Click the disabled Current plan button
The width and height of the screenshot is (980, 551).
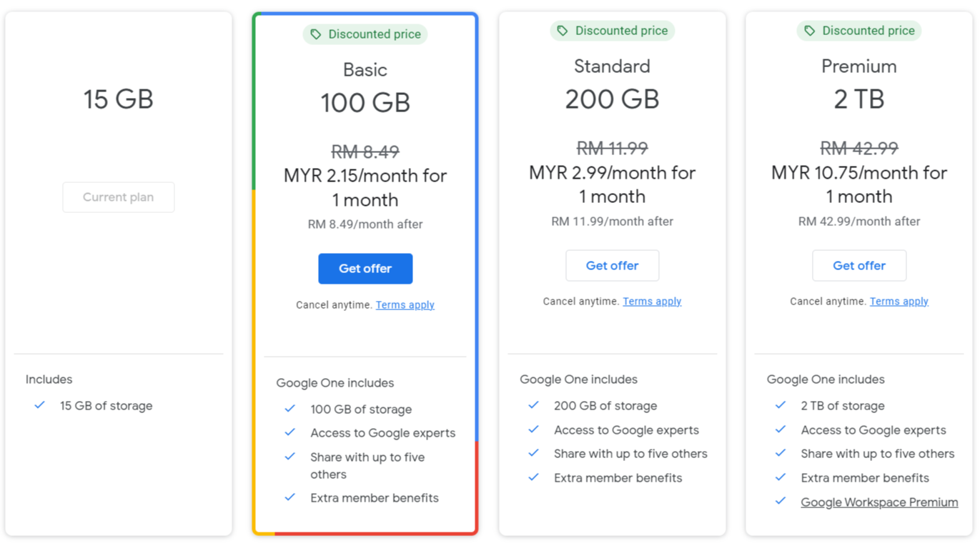[119, 197]
